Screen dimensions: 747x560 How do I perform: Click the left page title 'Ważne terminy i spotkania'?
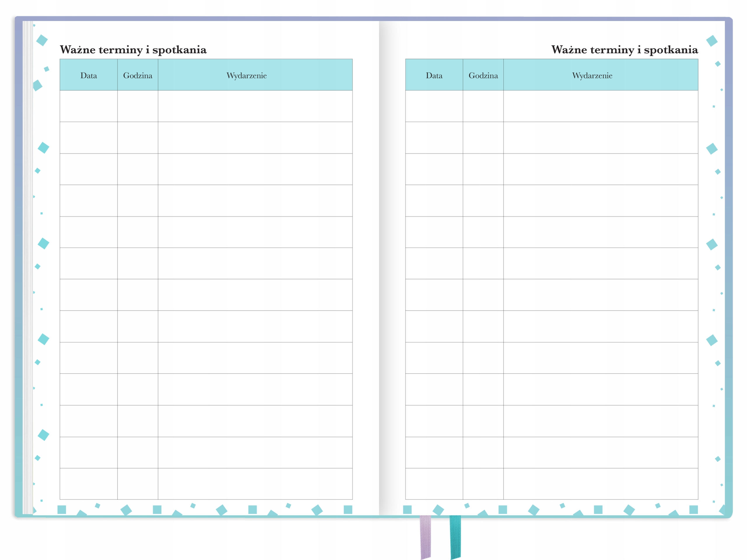point(133,50)
